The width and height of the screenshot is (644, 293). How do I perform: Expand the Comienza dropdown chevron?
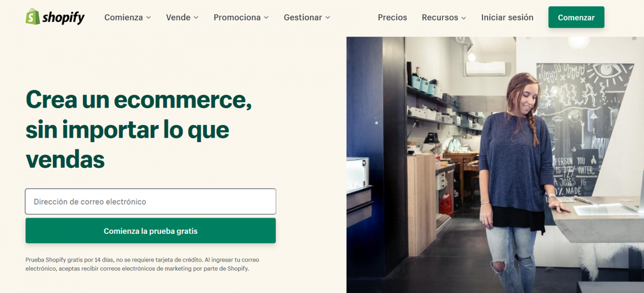click(x=148, y=18)
